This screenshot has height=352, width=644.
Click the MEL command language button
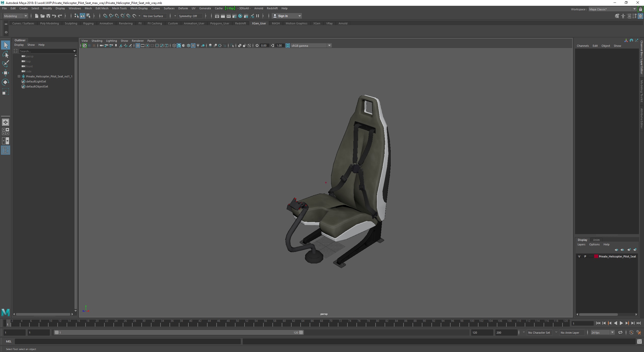pos(9,341)
